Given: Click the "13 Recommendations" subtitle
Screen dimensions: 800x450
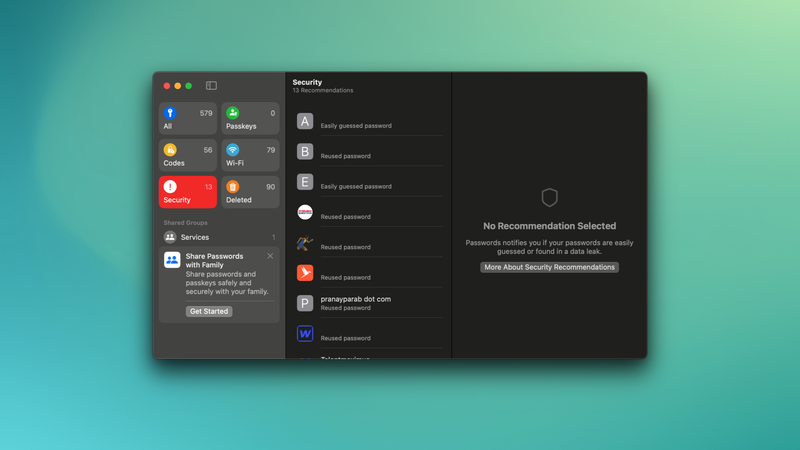Looking at the screenshot, I should 322,90.
